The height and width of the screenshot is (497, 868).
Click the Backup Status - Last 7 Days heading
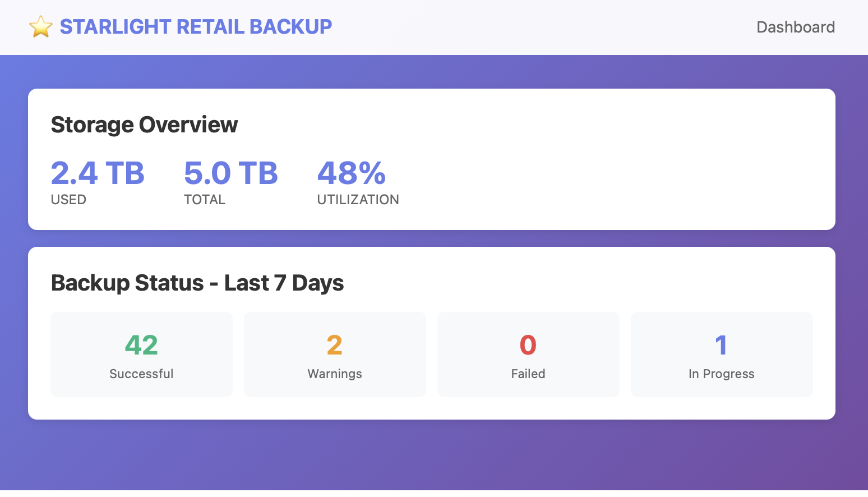197,283
